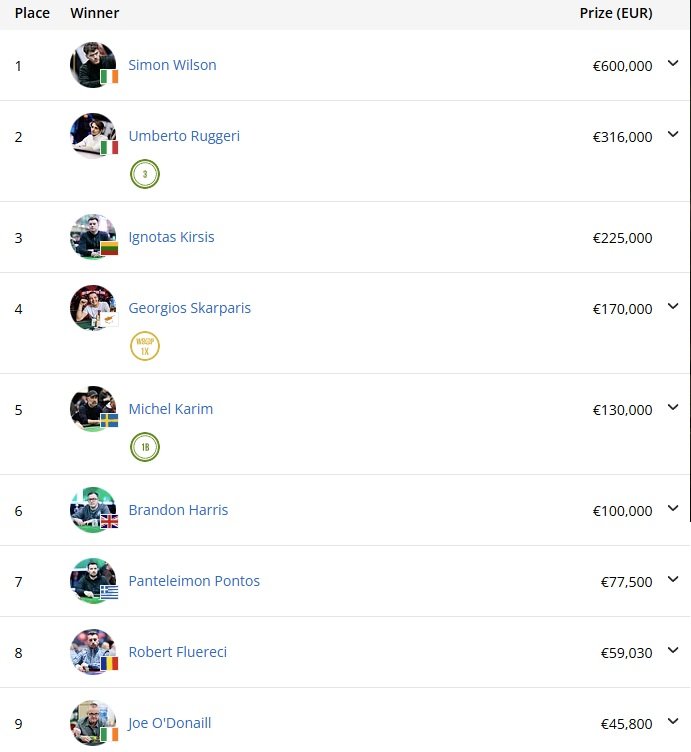Open Simon Wilson's player profile link
691x752 pixels.
coord(172,65)
